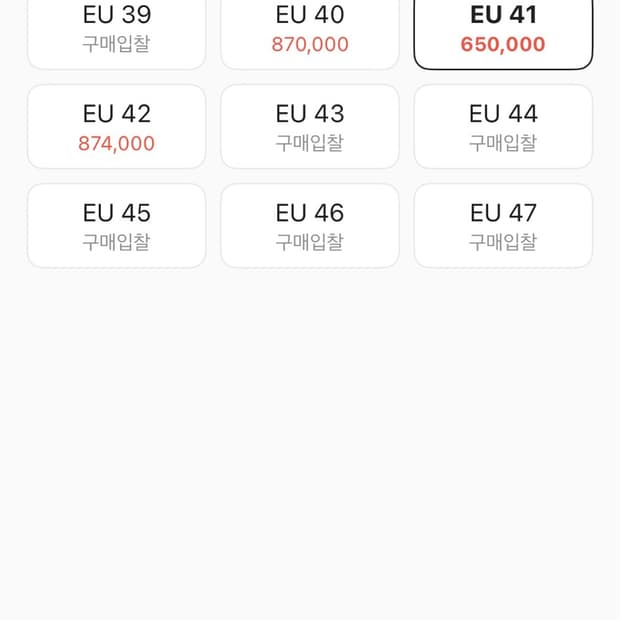Place a buy bid under EU 47
620x620 pixels.
pos(503,242)
